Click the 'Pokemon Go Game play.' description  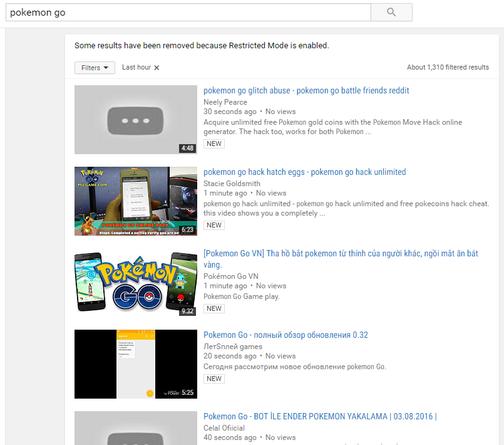(242, 296)
